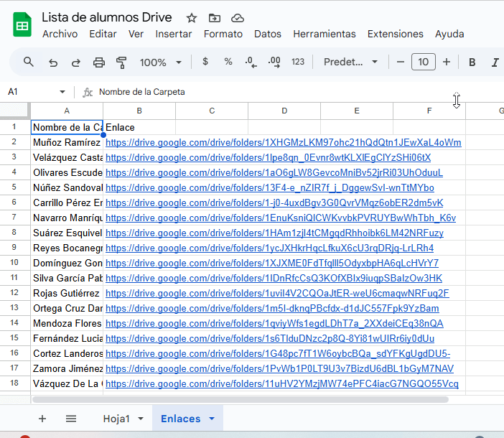Screen dimensions: 504x438
Task: Click the move to folder icon
Action: (215, 18)
